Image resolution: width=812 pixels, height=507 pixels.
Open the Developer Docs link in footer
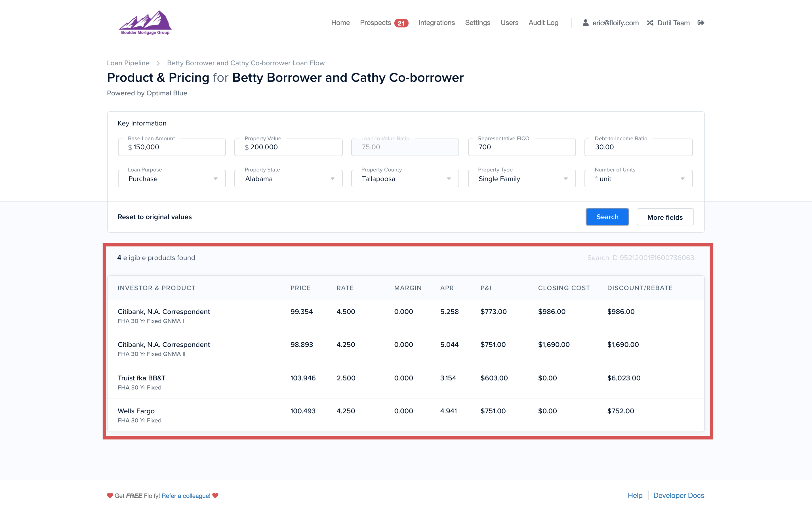point(679,495)
